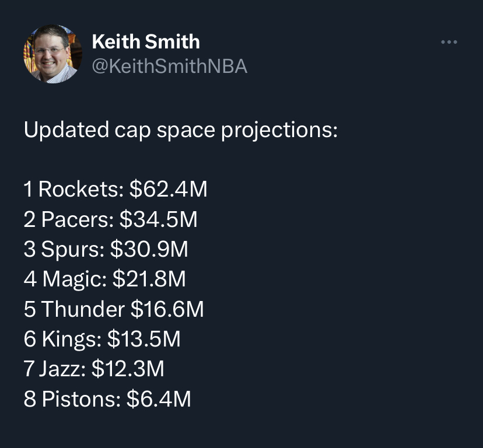
Task: Click the Rockets: $62.4M line
Action: click(115, 189)
